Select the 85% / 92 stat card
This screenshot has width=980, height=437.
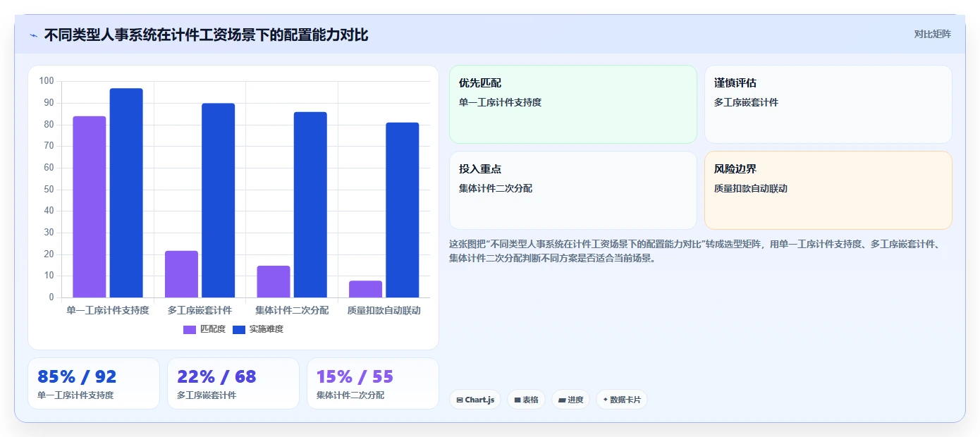tap(94, 383)
